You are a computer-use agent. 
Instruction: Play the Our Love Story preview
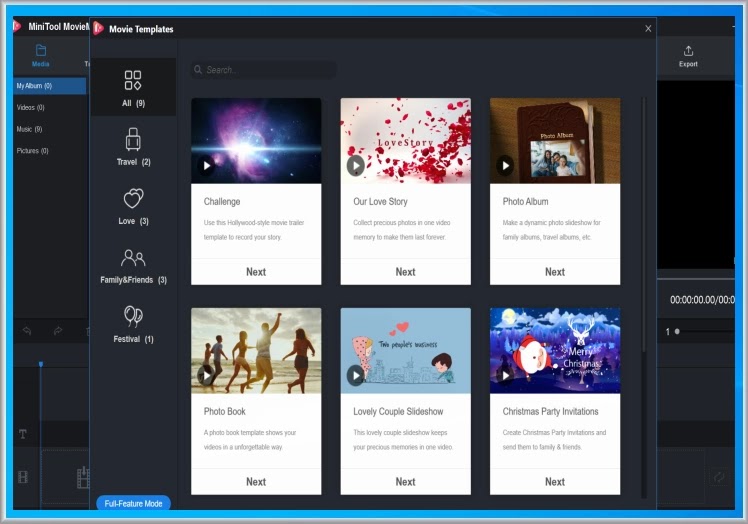355,166
